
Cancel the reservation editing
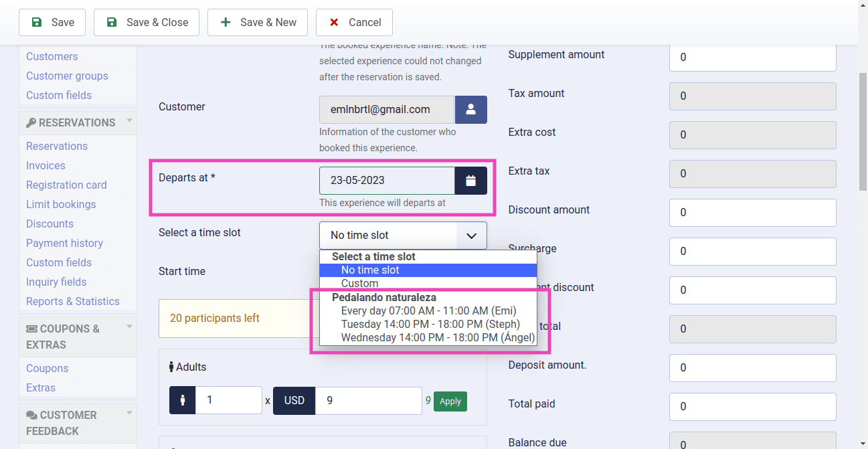(x=353, y=23)
